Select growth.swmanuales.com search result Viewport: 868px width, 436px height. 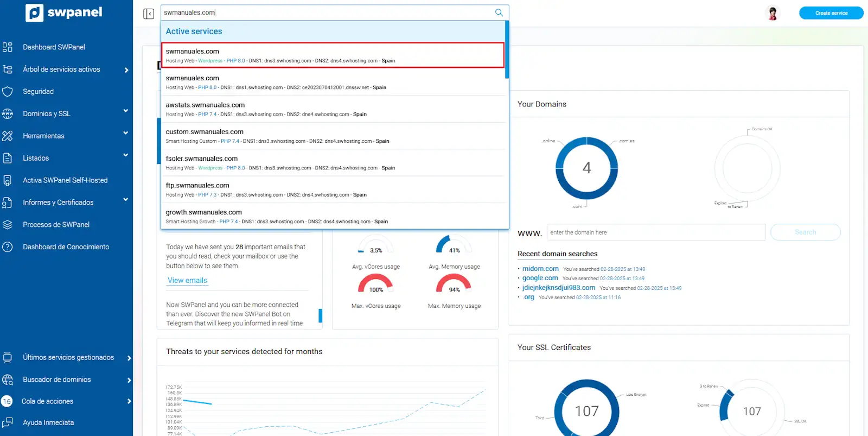point(334,216)
